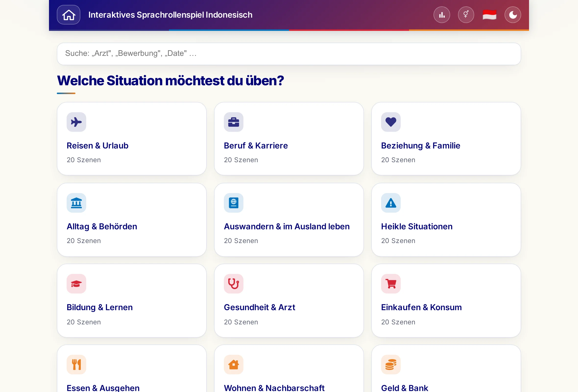Select the Einkaufen & Konsum title
Image resolution: width=578 pixels, height=392 pixels.
point(421,307)
